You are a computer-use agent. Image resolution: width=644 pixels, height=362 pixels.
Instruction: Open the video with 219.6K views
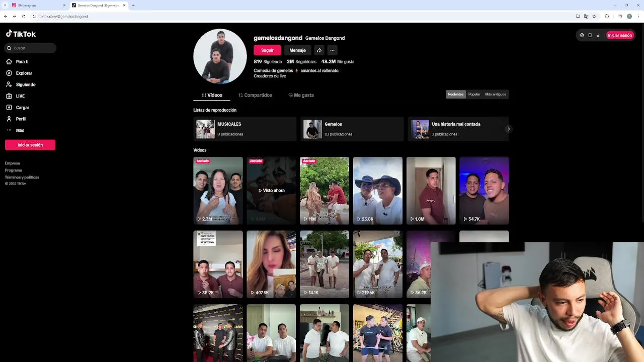[378, 264]
